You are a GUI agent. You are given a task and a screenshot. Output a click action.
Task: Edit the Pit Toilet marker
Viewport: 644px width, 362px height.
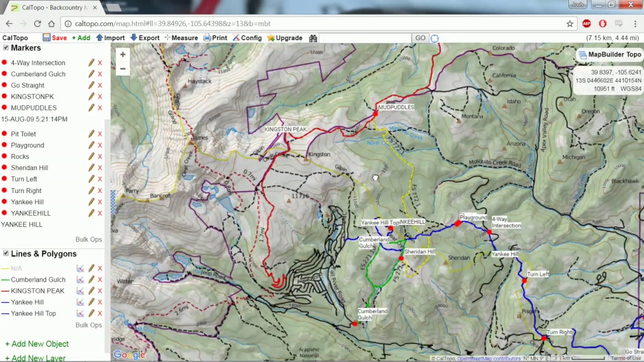91,134
